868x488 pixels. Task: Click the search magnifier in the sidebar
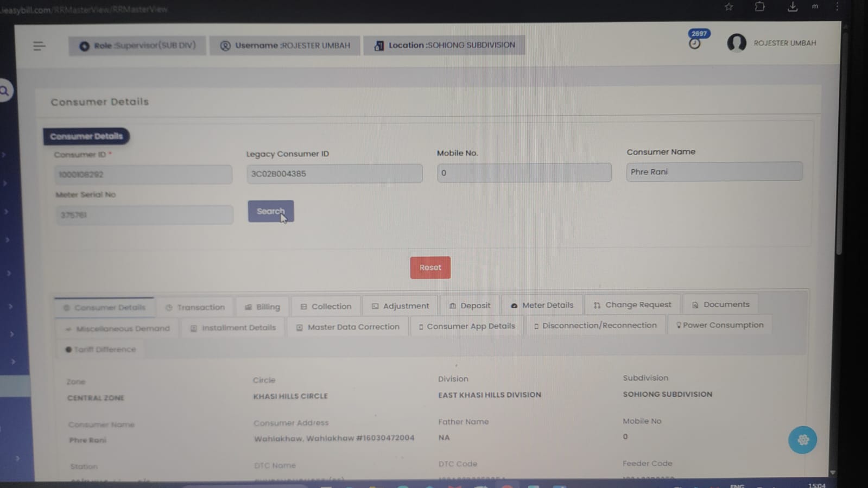pyautogui.click(x=4, y=91)
